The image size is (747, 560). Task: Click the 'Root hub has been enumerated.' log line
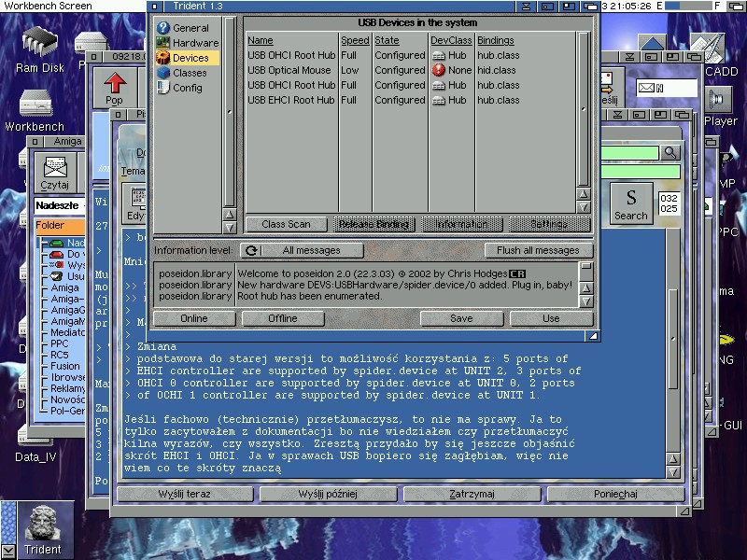point(310,296)
